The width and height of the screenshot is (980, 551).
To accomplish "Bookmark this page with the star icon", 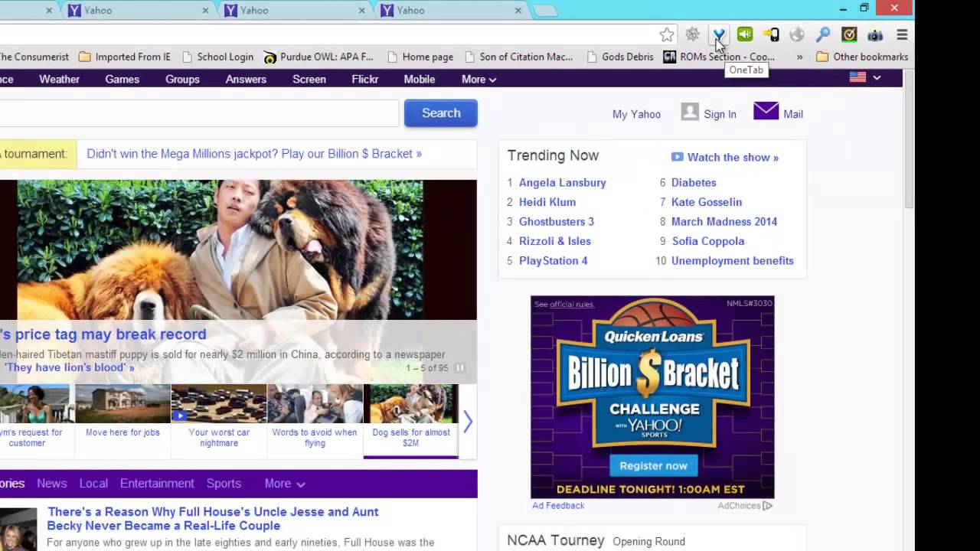I will point(667,34).
